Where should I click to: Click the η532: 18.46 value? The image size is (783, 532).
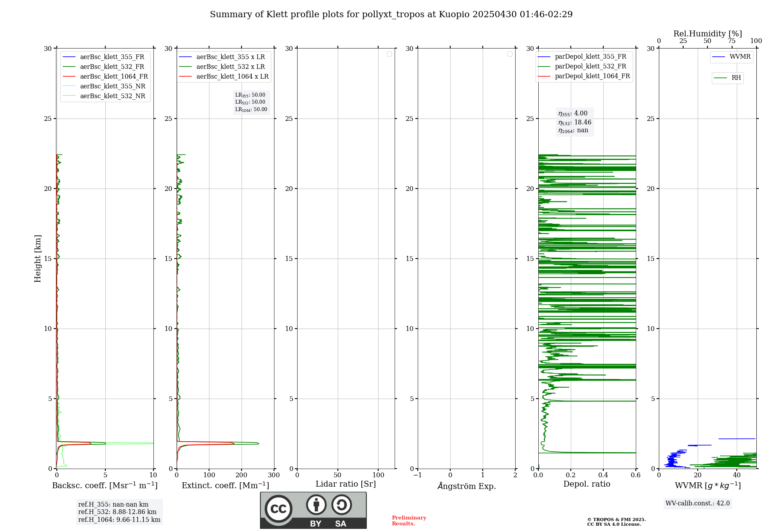(575, 122)
